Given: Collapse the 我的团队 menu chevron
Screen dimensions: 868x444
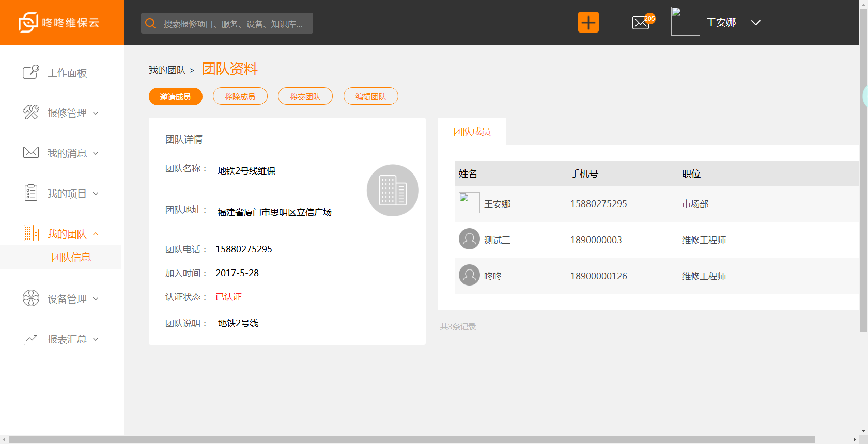Looking at the screenshot, I should [x=96, y=234].
